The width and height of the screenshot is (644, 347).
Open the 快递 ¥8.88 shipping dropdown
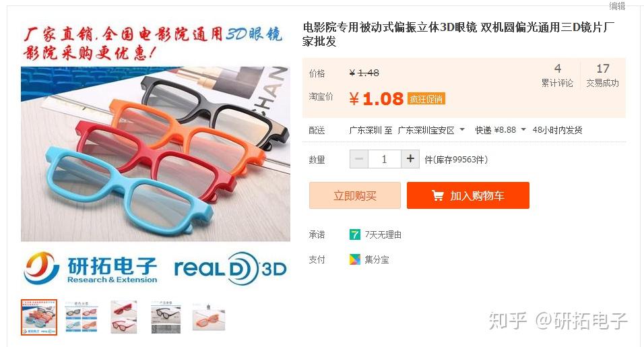tap(501, 130)
